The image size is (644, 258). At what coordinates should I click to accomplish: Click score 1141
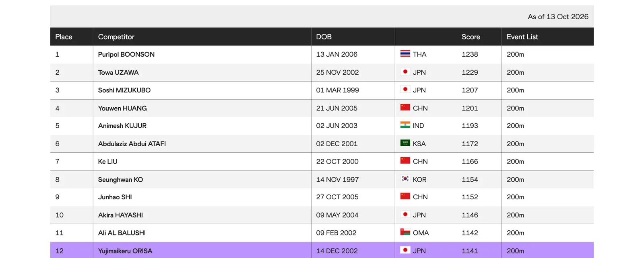(x=470, y=251)
